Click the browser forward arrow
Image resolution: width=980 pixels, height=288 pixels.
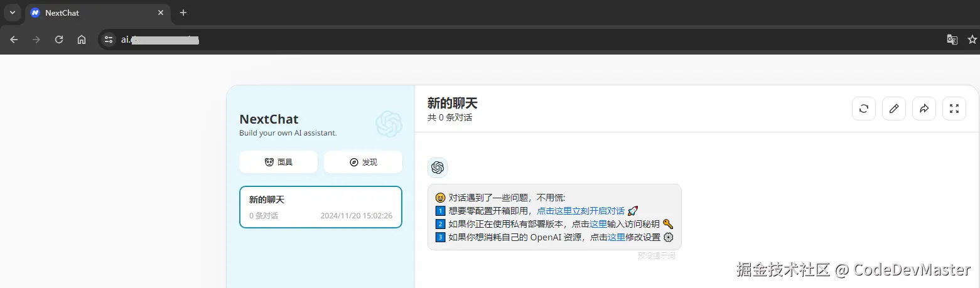tap(36, 40)
